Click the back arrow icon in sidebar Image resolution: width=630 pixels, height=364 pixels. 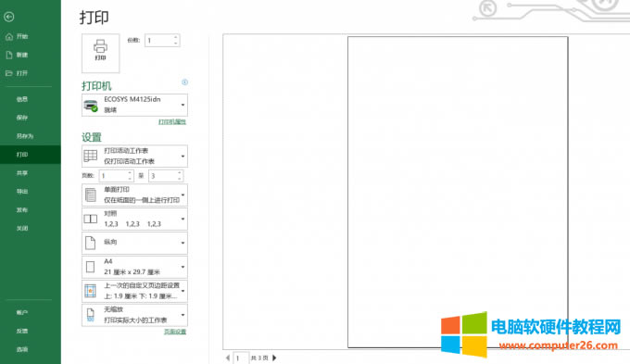point(9,17)
